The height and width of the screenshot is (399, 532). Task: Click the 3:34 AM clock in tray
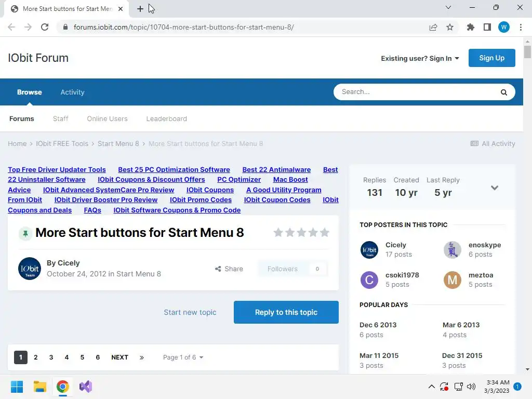(x=498, y=382)
